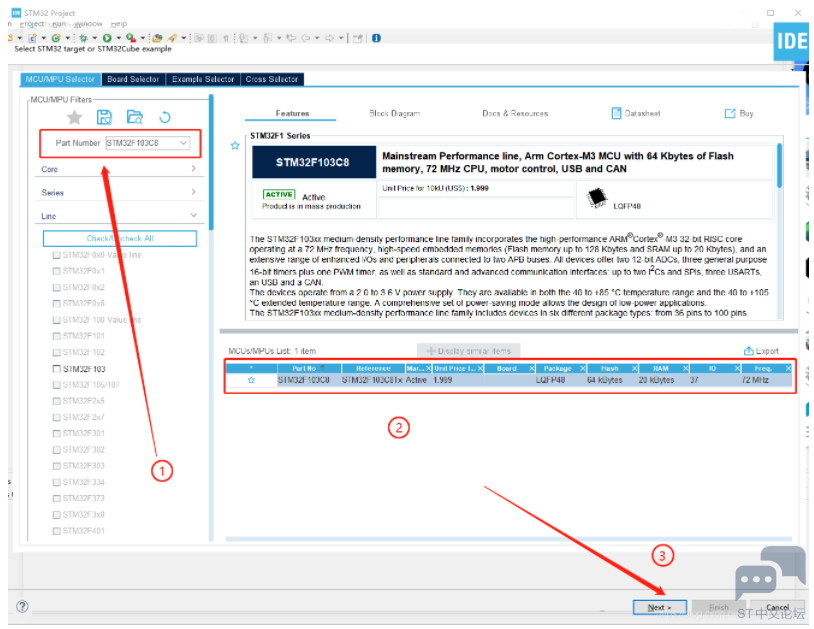Viewport: 814px width, 629px height.
Task: Click the Datasheet document icon
Action: (616, 113)
